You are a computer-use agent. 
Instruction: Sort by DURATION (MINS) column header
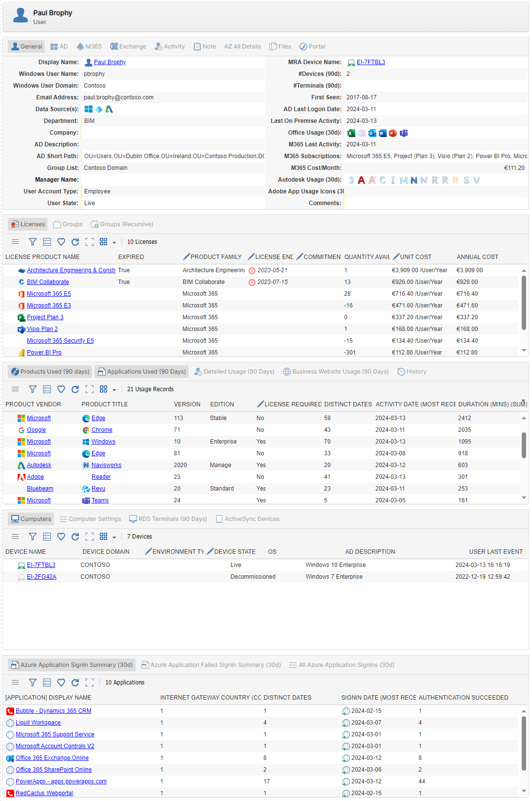(x=492, y=404)
